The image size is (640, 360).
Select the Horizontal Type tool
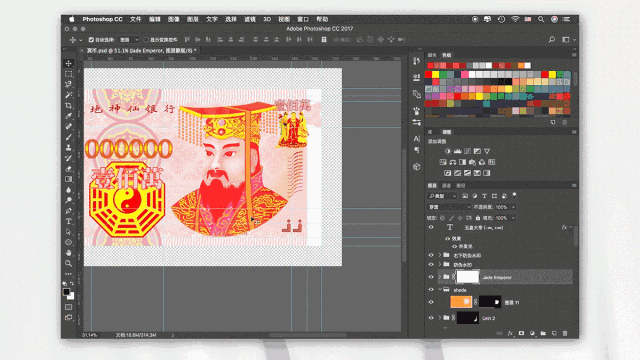pyautogui.click(x=69, y=221)
